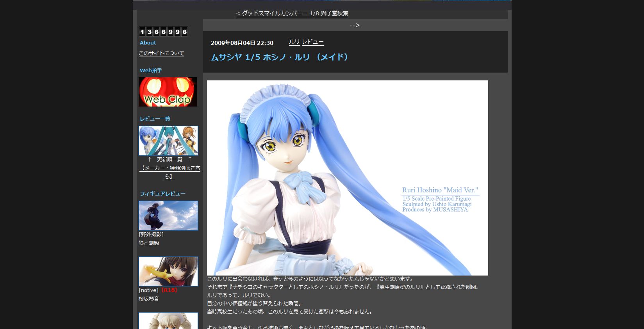Screen dimensions: 644x329
Task: Open the review list banner thumbnail
Action: coord(168,141)
